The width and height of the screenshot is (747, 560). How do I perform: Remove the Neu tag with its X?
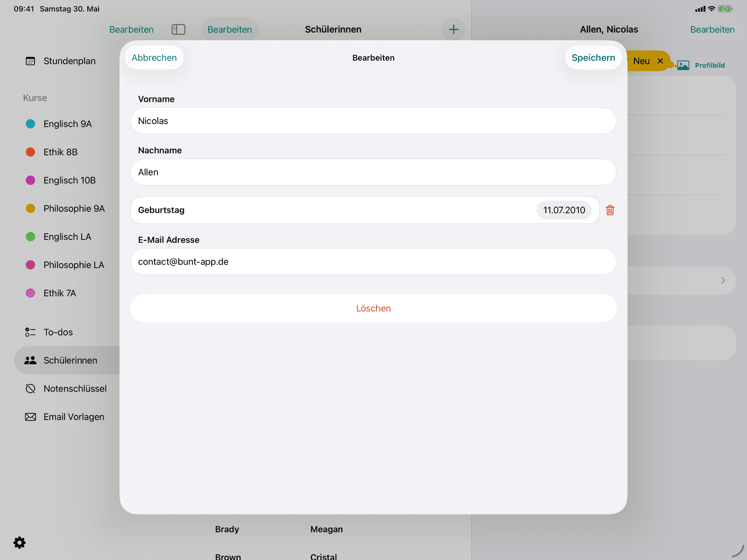[x=660, y=61]
